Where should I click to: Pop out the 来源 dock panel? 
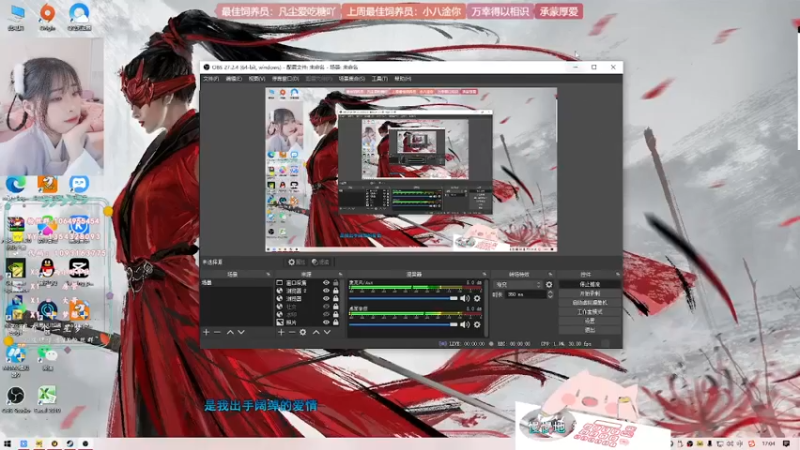[x=340, y=274]
